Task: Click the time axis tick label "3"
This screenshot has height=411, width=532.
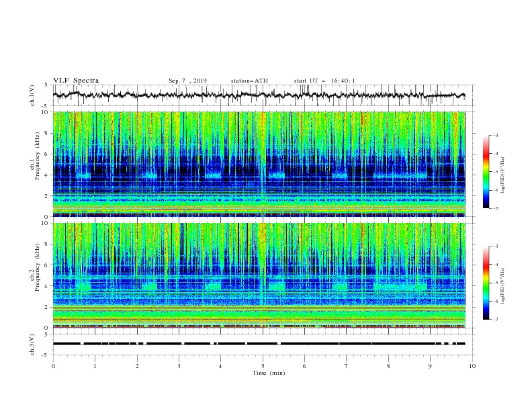Action: click(179, 366)
